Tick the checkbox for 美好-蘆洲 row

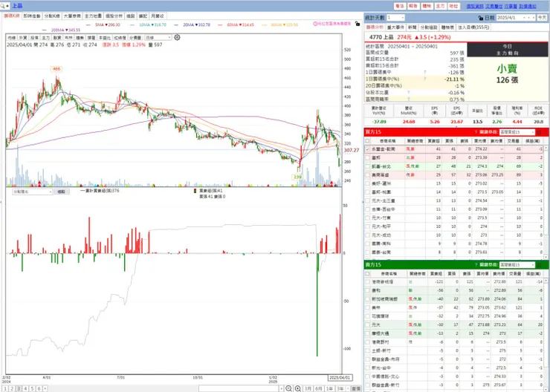pyautogui.click(x=367, y=183)
